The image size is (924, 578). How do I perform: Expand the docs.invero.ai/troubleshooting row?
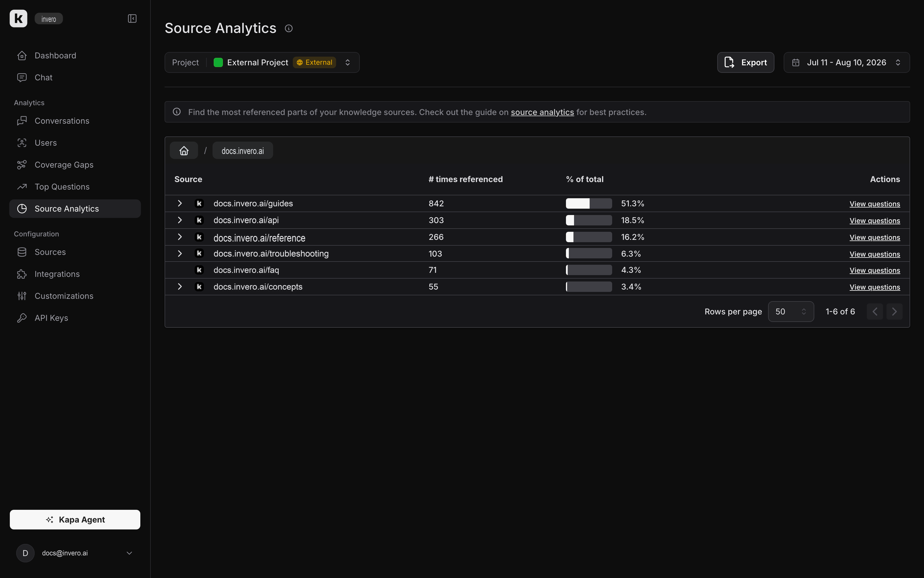(180, 253)
